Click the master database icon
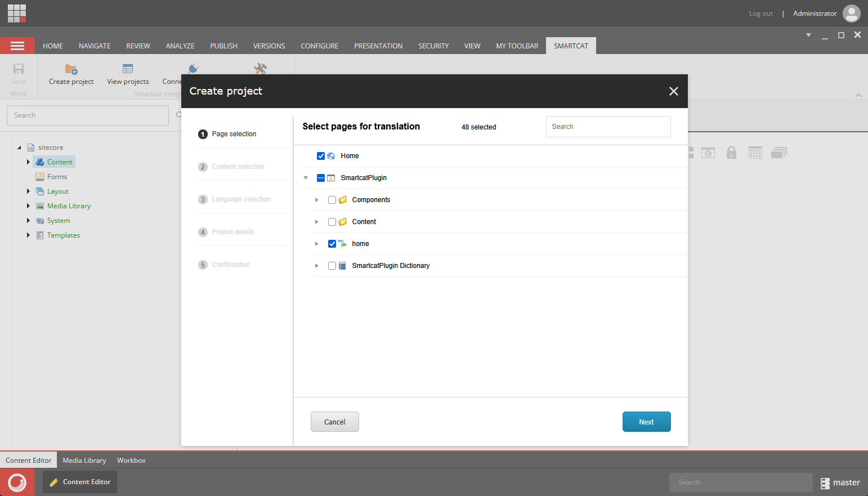This screenshot has width=868, height=496. [825, 483]
